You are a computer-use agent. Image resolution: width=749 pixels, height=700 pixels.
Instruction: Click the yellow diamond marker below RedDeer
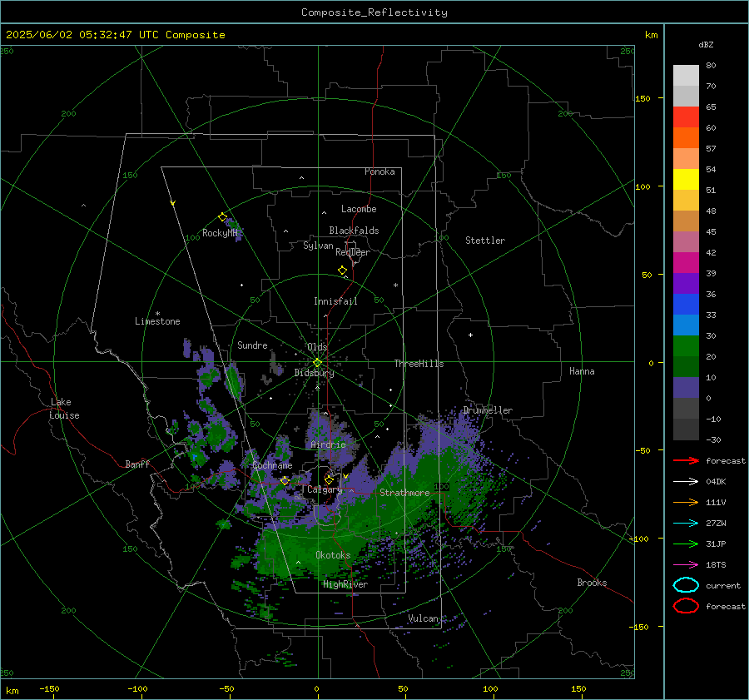coord(343,270)
